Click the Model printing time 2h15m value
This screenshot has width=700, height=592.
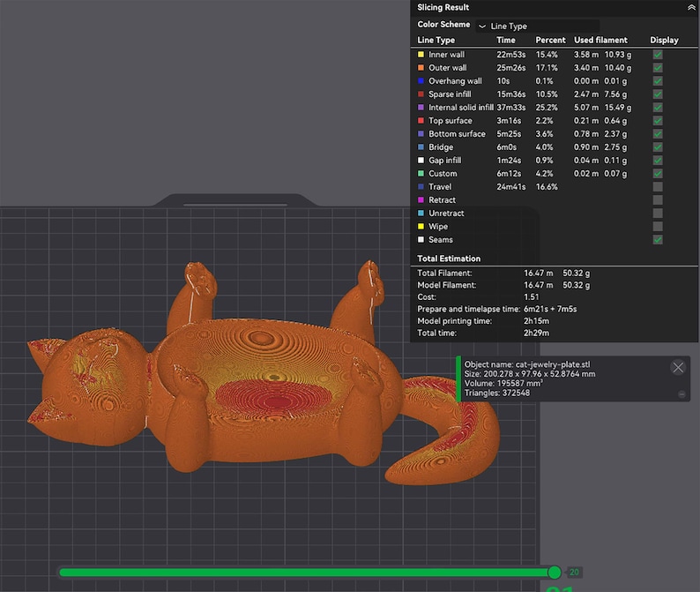[536, 321]
